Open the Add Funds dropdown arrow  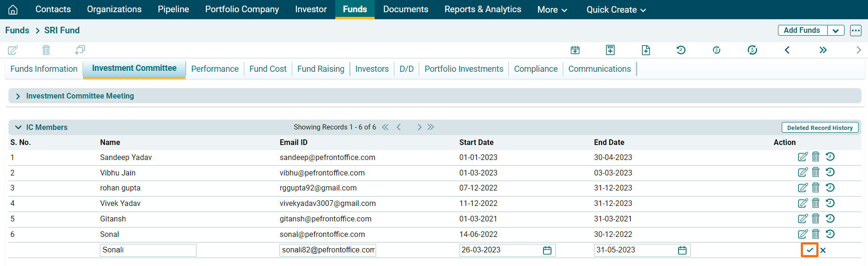(x=836, y=30)
